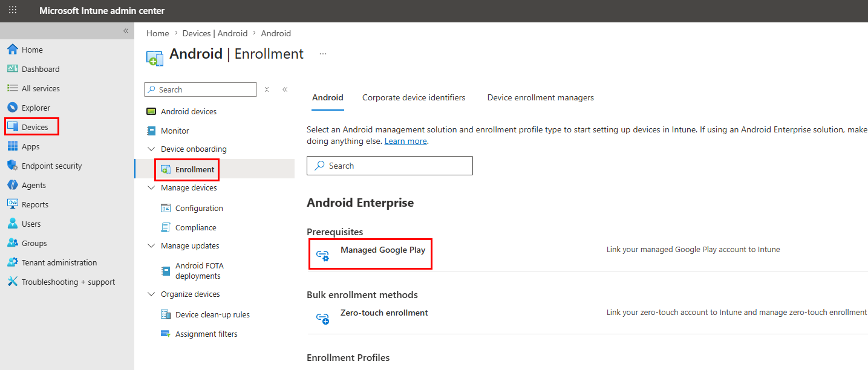Collapse the Device onboarding section
868x370 pixels.
click(151, 149)
